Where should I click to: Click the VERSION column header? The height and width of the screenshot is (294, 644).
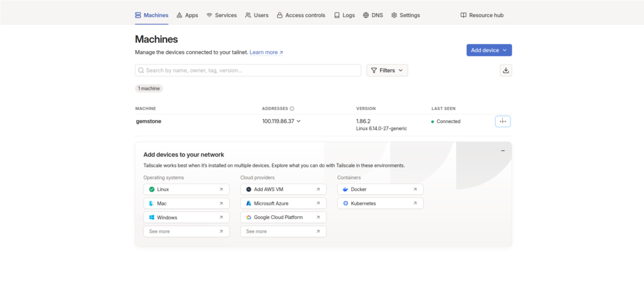366,109
